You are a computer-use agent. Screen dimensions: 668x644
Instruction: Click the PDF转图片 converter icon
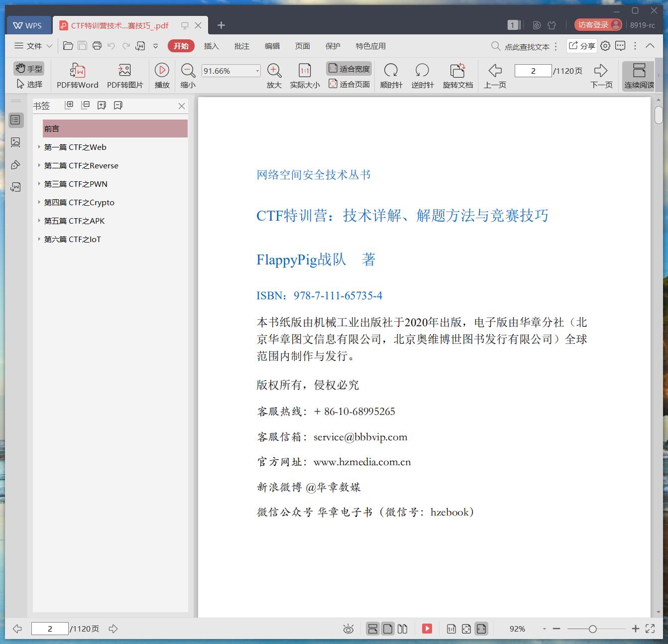pyautogui.click(x=124, y=71)
